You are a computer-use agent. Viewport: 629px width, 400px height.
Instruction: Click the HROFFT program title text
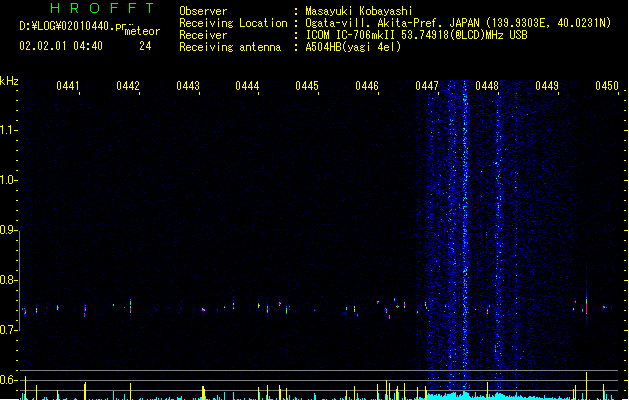[x=103, y=8]
